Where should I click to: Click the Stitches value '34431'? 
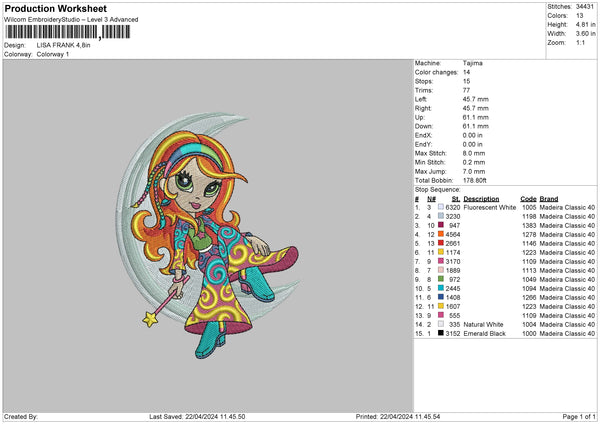click(x=585, y=7)
